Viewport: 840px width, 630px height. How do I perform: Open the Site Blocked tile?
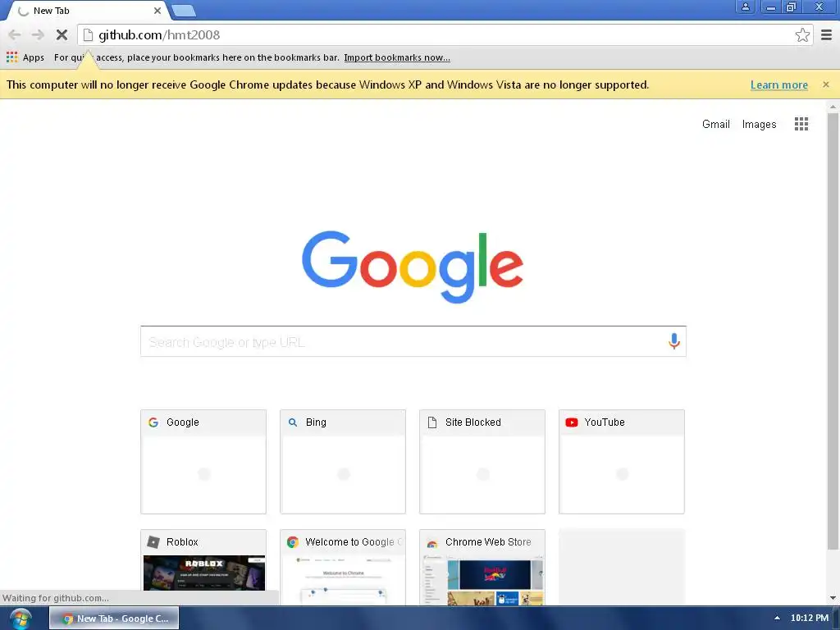(482, 462)
